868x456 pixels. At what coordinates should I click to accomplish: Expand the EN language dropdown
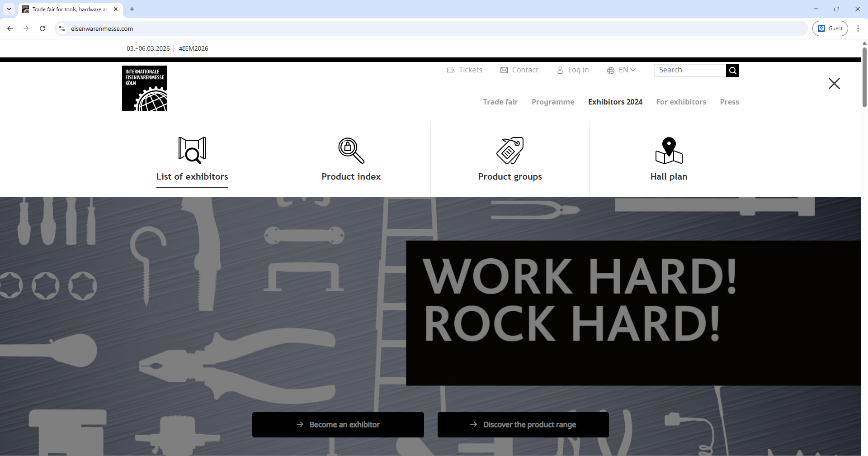tap(622, 70)
